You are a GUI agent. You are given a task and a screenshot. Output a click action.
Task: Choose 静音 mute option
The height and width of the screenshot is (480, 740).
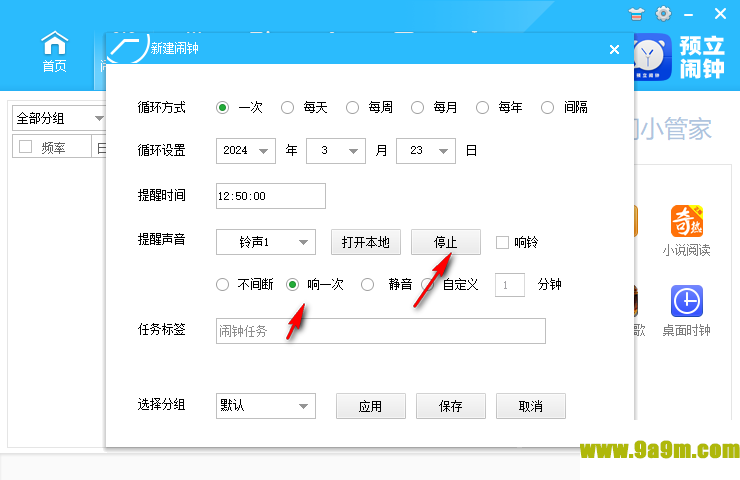tap(368, 285)
